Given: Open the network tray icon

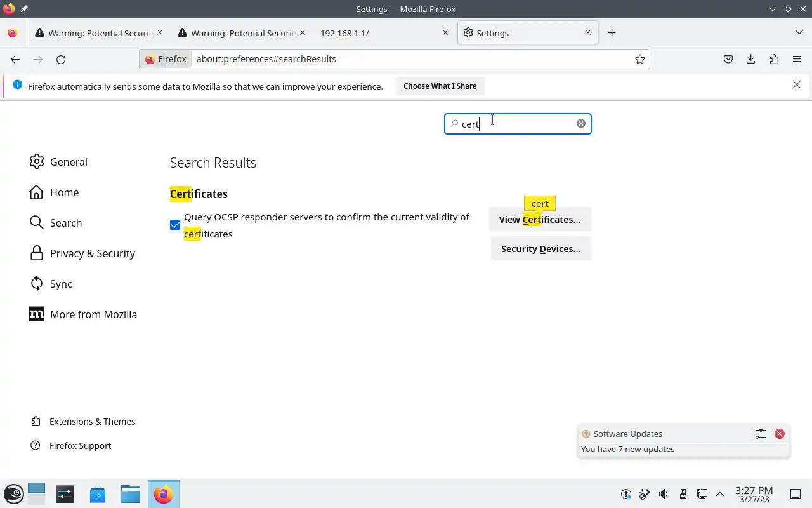Looking at the screenshot, I should click(x=702, y=494).
